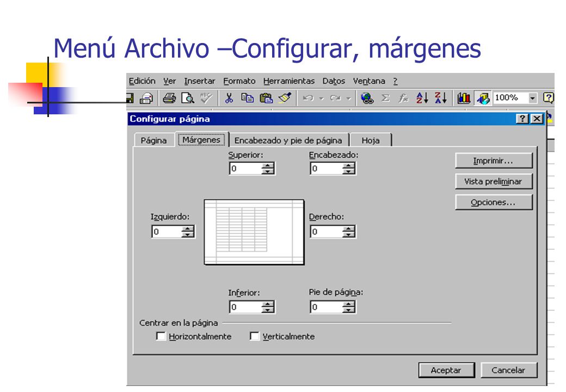Increase the Izquierdo margin with up arrow
This screenshot has width=566, height=392.
click(x=188, y=229)
